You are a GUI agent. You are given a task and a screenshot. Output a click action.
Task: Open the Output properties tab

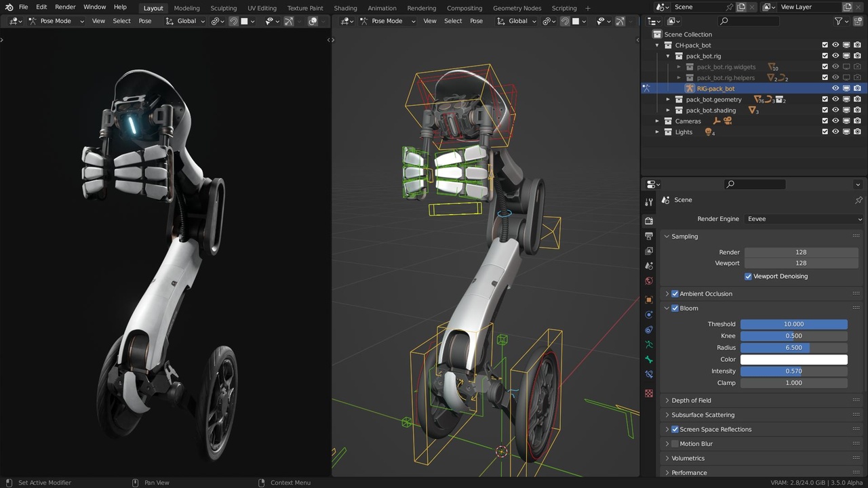pyautogui.click(x=649, y=236)
